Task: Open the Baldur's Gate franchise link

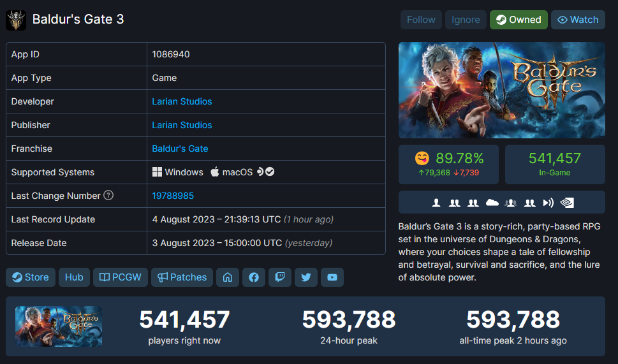Action: coord(180,149)
